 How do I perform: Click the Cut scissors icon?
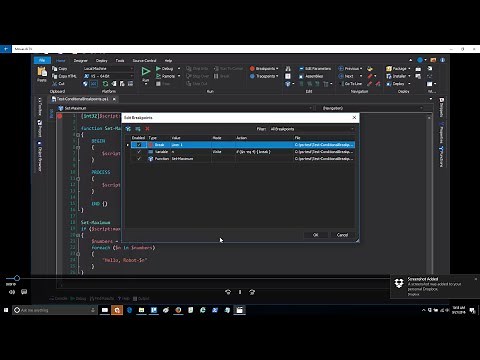point(55,84)
